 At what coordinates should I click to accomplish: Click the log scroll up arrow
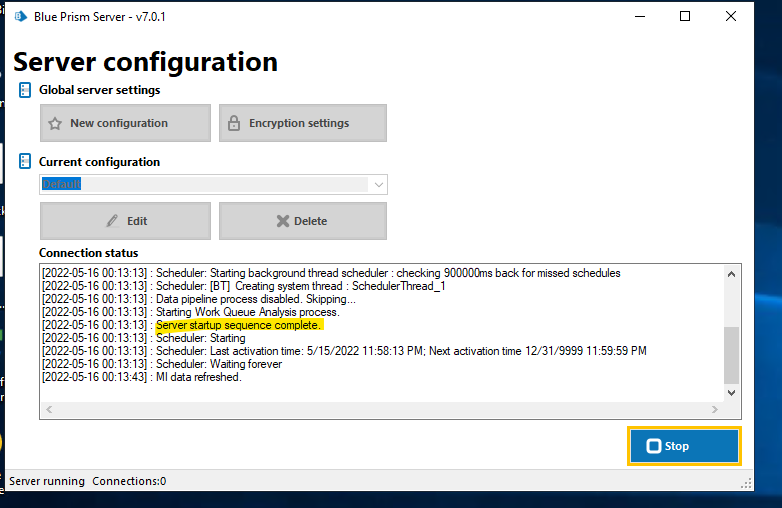(x=731, y=274)
